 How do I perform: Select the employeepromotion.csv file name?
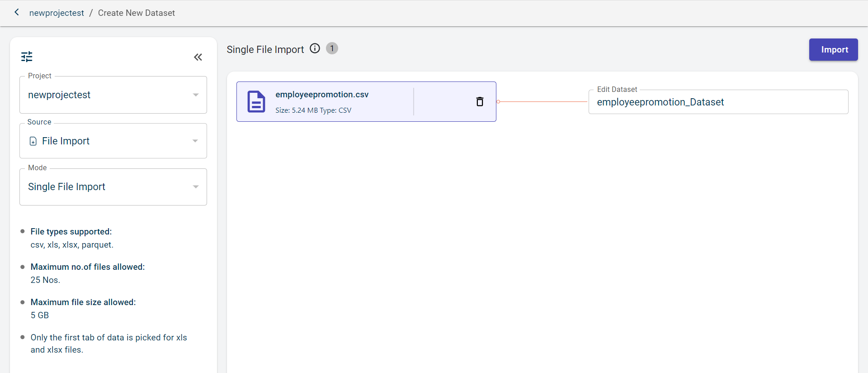322,95
